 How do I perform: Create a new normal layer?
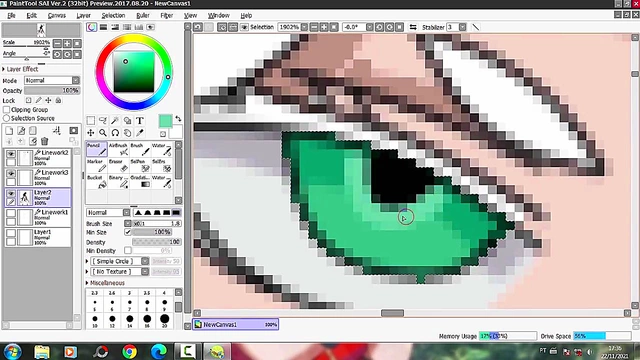tap(9, 131)
